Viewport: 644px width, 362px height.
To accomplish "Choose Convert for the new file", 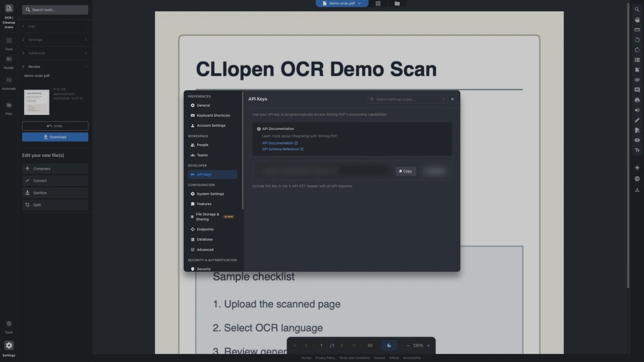I will (55, 181).
